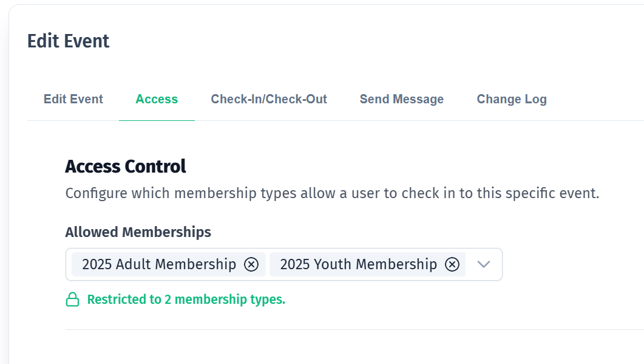
Task: Click the 2025 Youth Membership chip label
Action: (x=358, y=264)
